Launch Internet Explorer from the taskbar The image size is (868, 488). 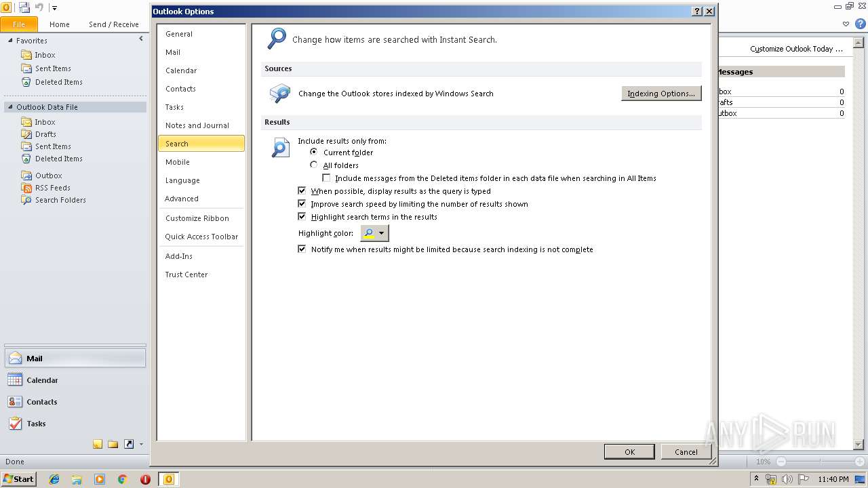coord(54,479)
